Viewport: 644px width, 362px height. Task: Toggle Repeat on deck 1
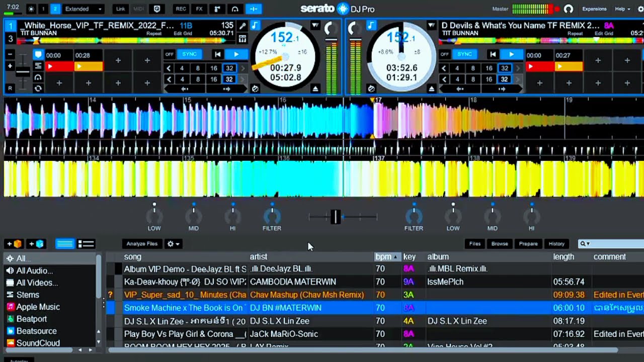(x=154, y=34)
